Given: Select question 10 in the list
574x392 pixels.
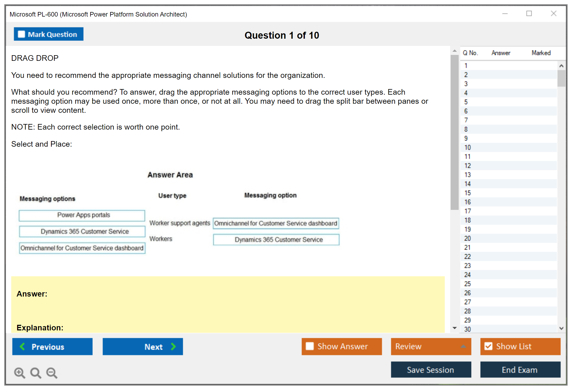Looking at the screenshot, I should click(x=467, y=147).
